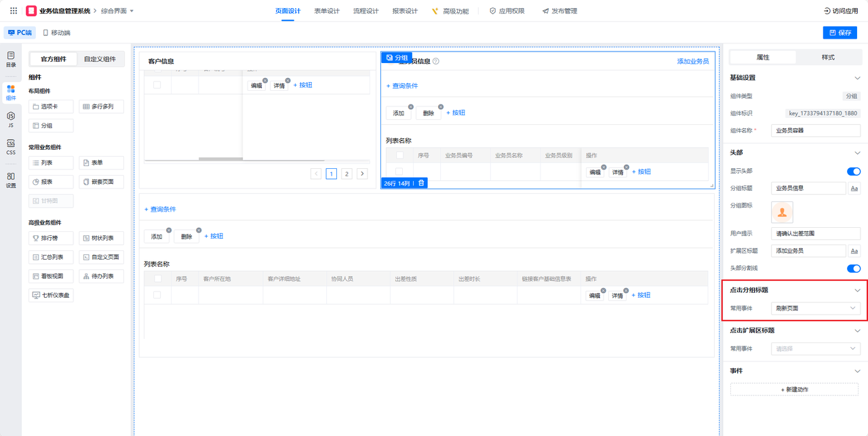Toggle the 显示头部 switch
Image resolution: width=868 pixels, height=436 pixels.
point(853,172)
